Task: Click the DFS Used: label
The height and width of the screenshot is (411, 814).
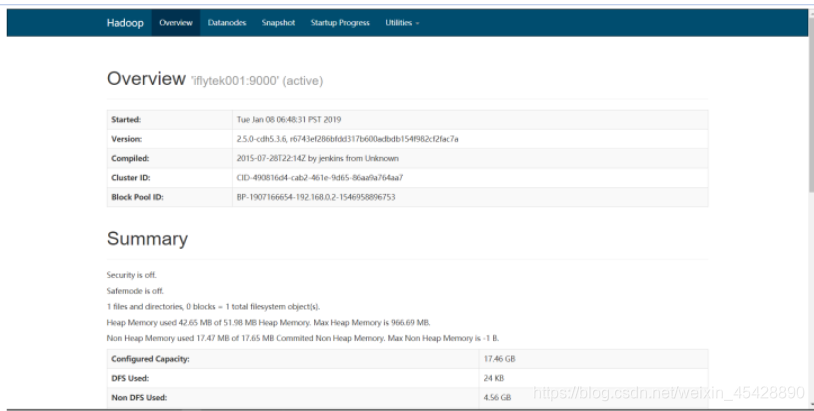Action: 130,378
